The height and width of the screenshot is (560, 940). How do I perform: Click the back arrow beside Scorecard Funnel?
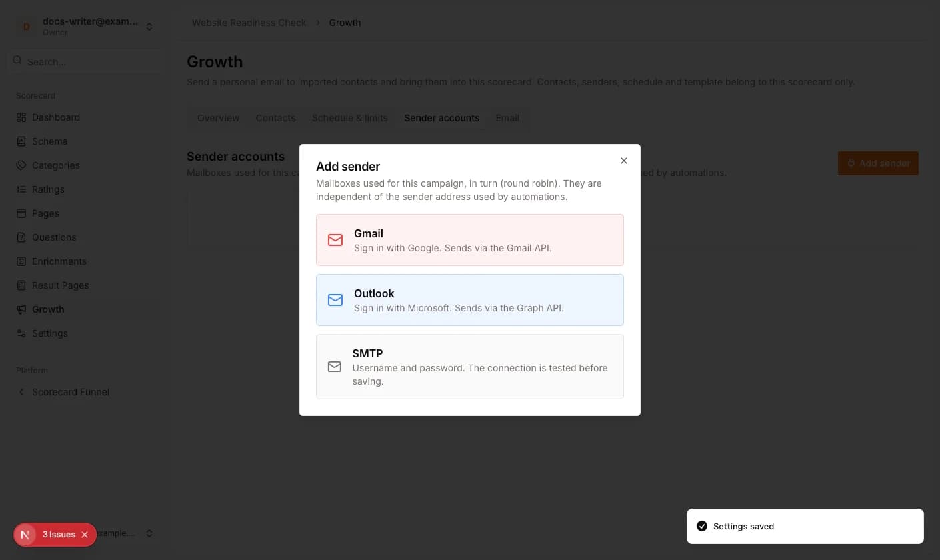(21, 392)
